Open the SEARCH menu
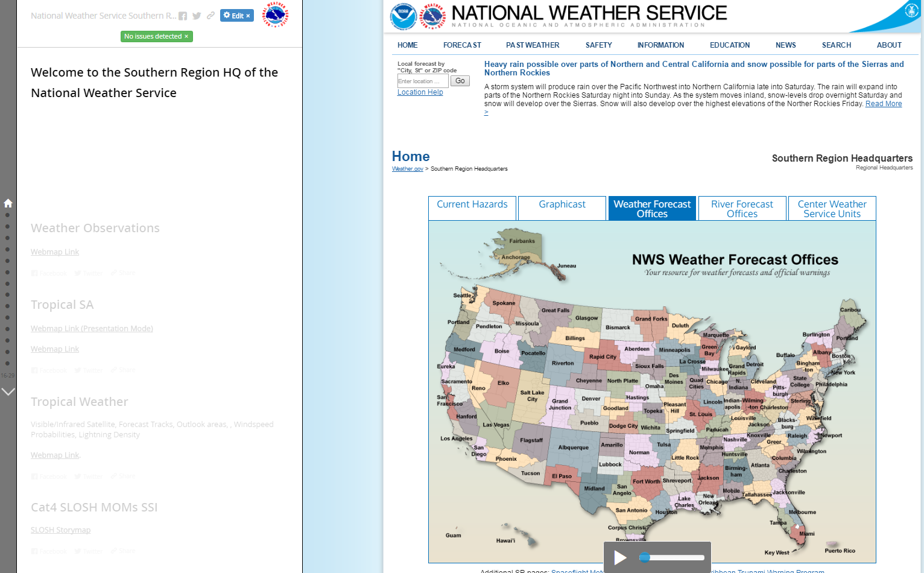924x573 pixels. pos(837,45)
